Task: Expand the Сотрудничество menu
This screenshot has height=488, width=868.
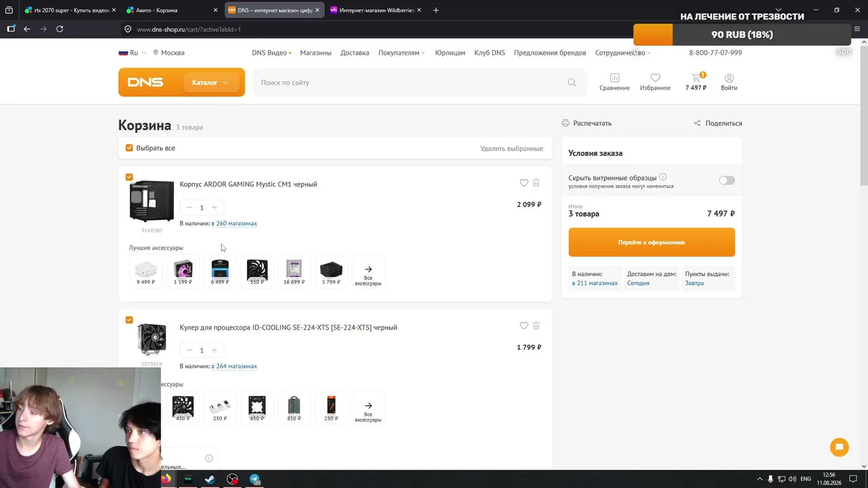Action: click(623, 53)
